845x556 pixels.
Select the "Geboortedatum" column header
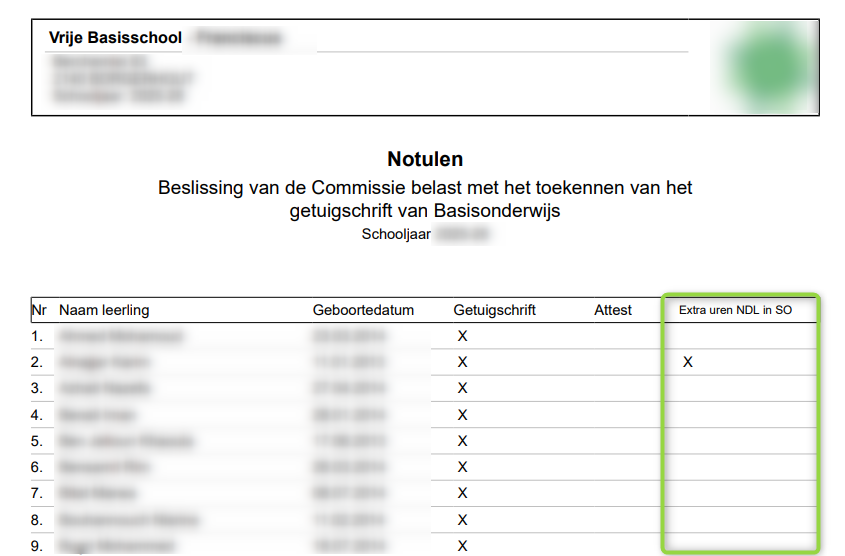(363, 310)
